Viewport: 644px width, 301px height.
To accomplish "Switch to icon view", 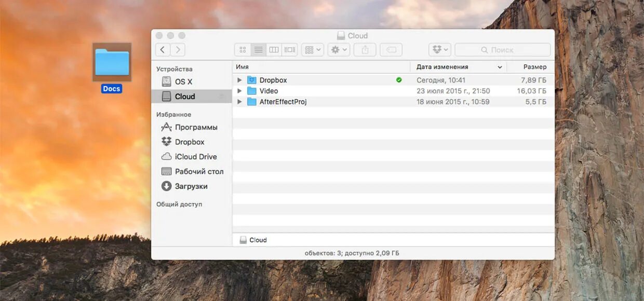I will click(x=243, y=50).
